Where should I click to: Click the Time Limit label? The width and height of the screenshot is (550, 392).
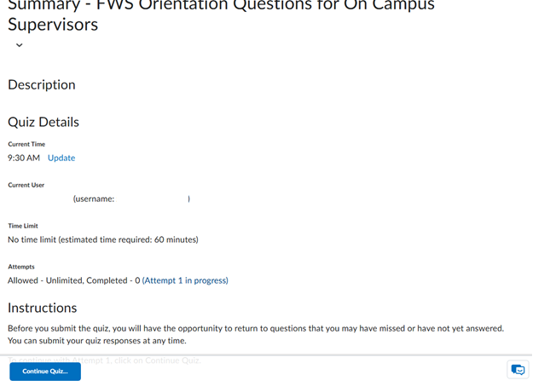tap(23, 226)
